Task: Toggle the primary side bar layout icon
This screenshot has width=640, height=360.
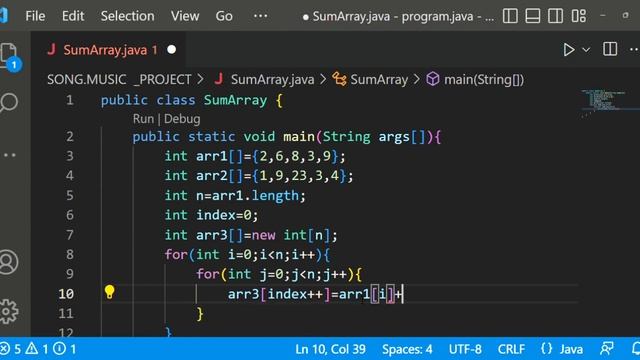Action: (x=510, y=16)
